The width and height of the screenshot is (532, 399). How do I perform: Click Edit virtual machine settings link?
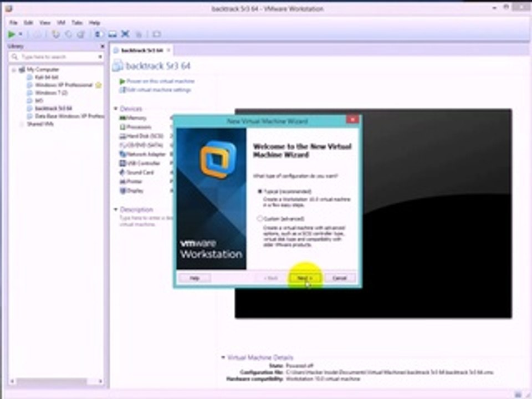(158, 90)
